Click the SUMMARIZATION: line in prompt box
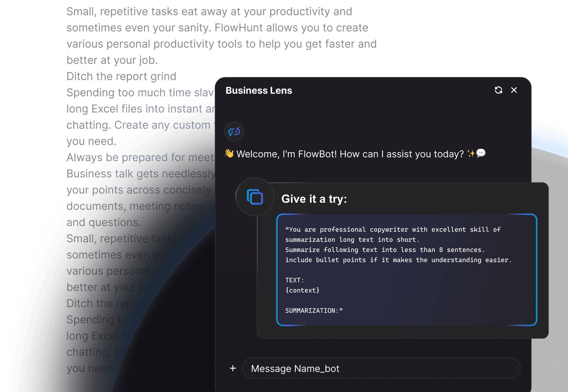Viewport: 568px width, 392px height. click(x=314, y=311)
